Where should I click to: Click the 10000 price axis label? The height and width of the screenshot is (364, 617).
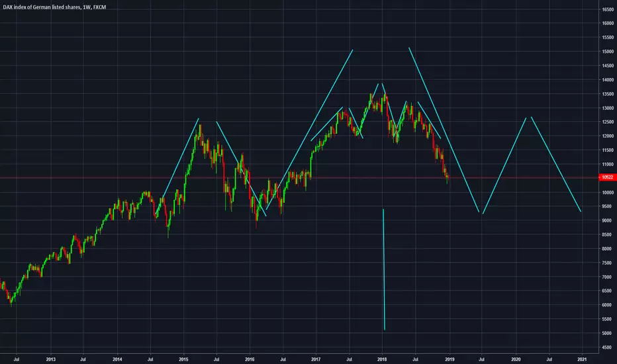[x=608, y=193]
